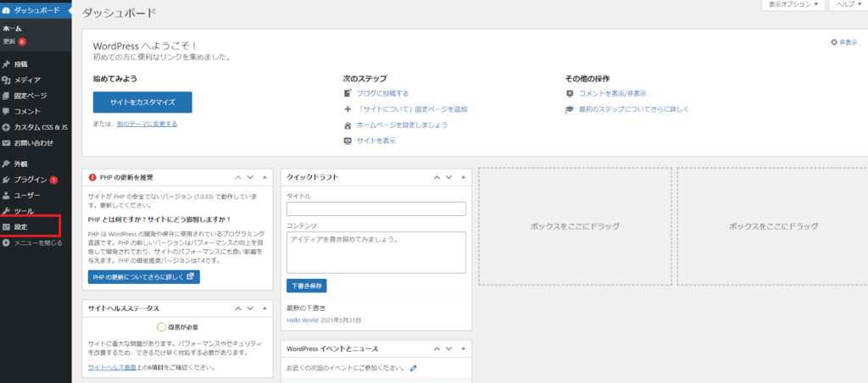
Task: Collapse the サイトヘルスステータス panel
Action: pyautogui.click(x=264, y=308)
